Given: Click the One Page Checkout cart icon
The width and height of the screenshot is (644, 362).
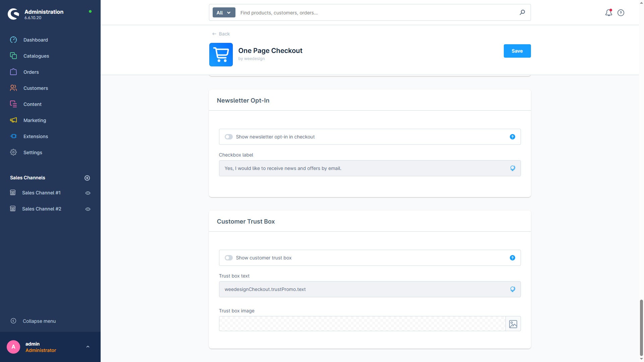Looking at the screenshot, I should [x=221, y=55].
